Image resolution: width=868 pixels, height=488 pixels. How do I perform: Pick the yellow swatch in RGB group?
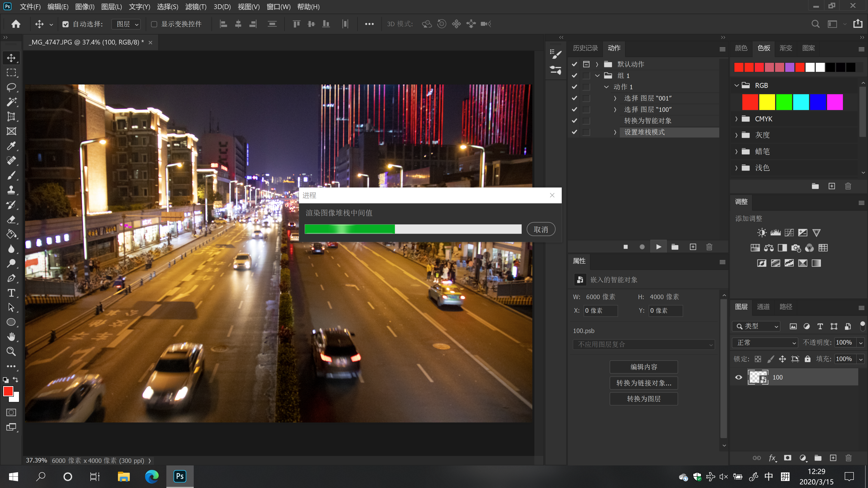767,102
